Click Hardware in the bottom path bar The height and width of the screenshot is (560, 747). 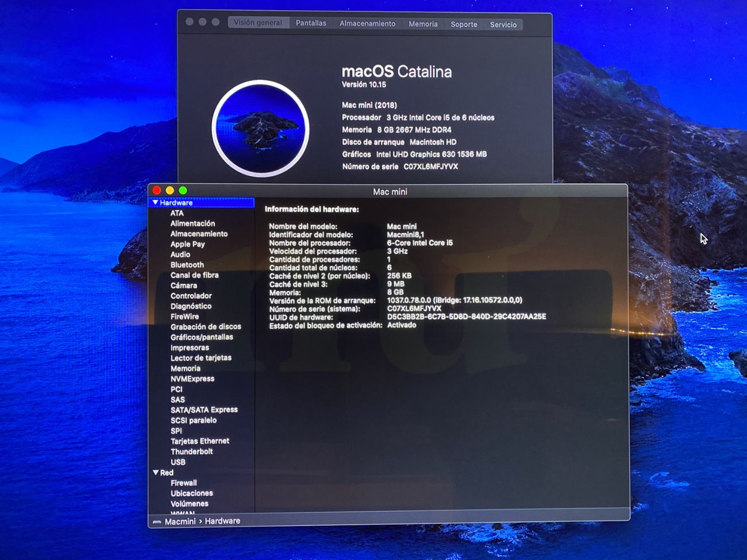pos(222,522)
